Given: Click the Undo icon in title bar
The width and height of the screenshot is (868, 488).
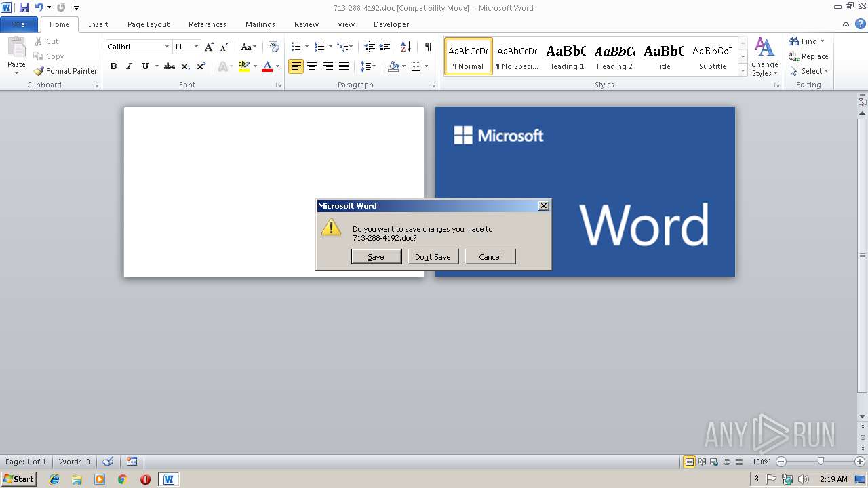Looking at the screenshot, I should coord(39,7).
